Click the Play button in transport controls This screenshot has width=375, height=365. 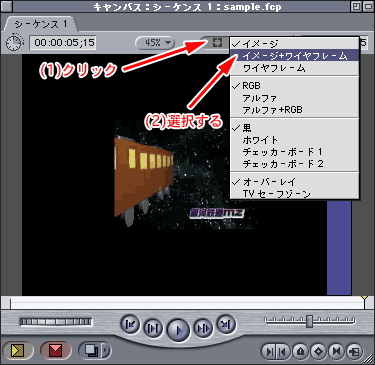(x=178, y=330)
